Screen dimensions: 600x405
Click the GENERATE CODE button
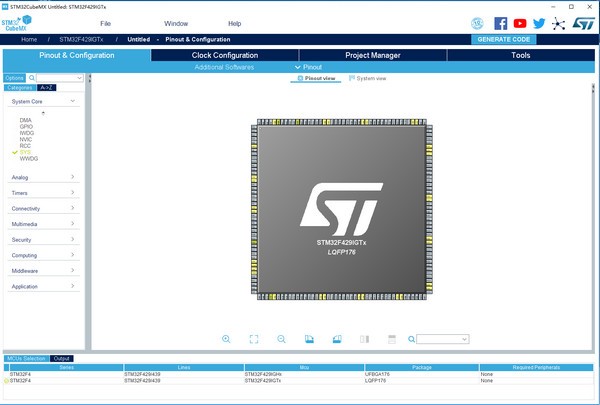click(x=504, y=39)
